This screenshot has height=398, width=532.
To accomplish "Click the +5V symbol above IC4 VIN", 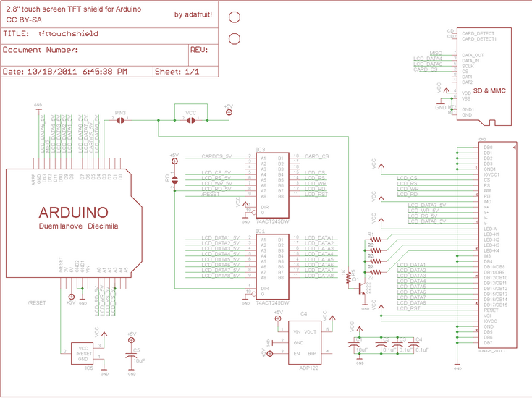I will click(278, 318).
